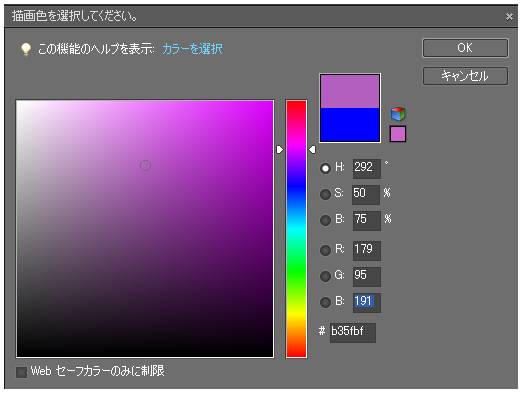Click the right hue slider arrow marker

pos(312,150)
